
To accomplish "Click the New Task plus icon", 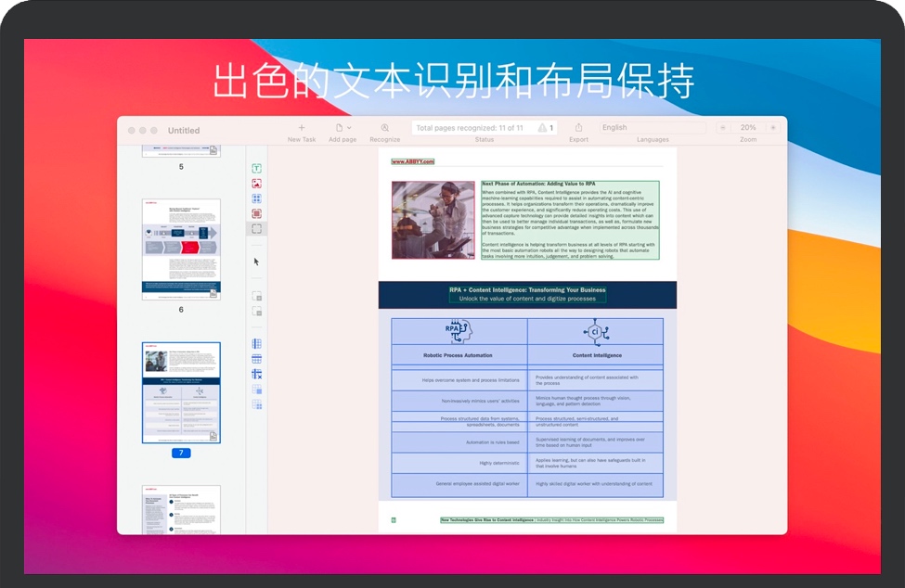I will [x=301, y=128].
